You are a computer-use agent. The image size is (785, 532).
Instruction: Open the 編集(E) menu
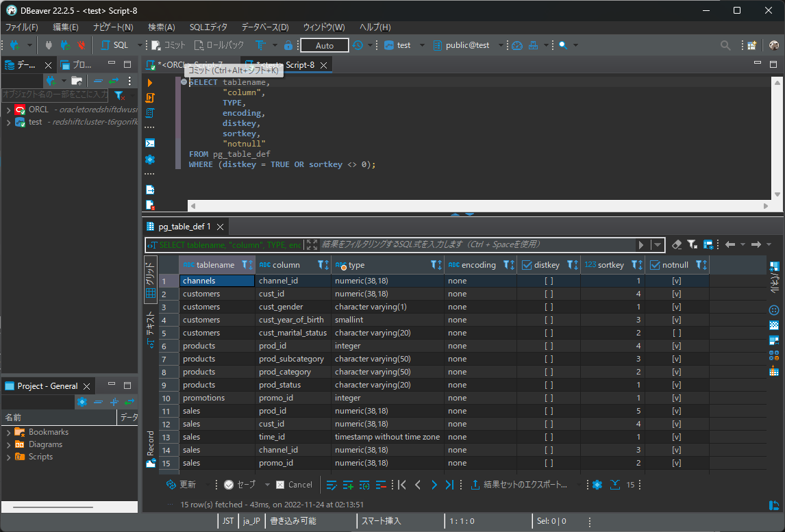tap(66, 27)
